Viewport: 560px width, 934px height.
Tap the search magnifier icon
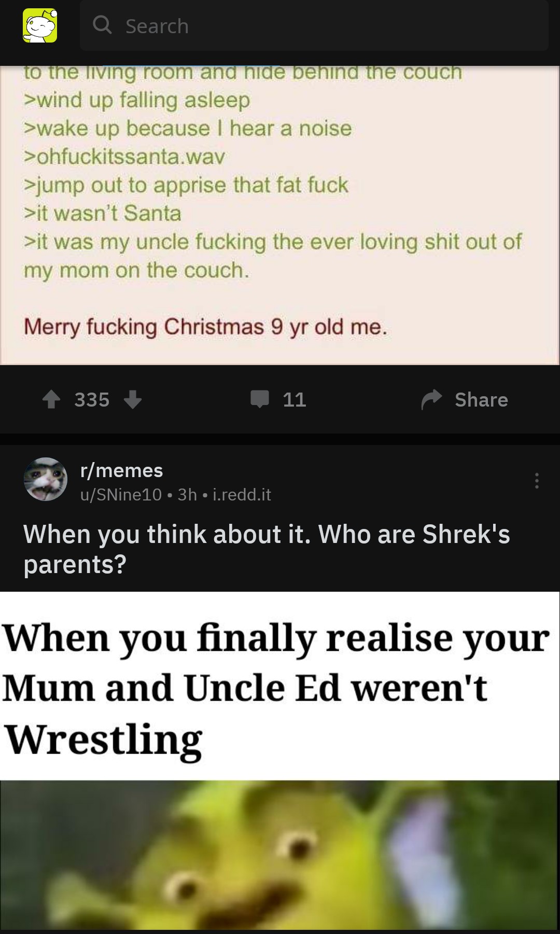click(102, 25)
